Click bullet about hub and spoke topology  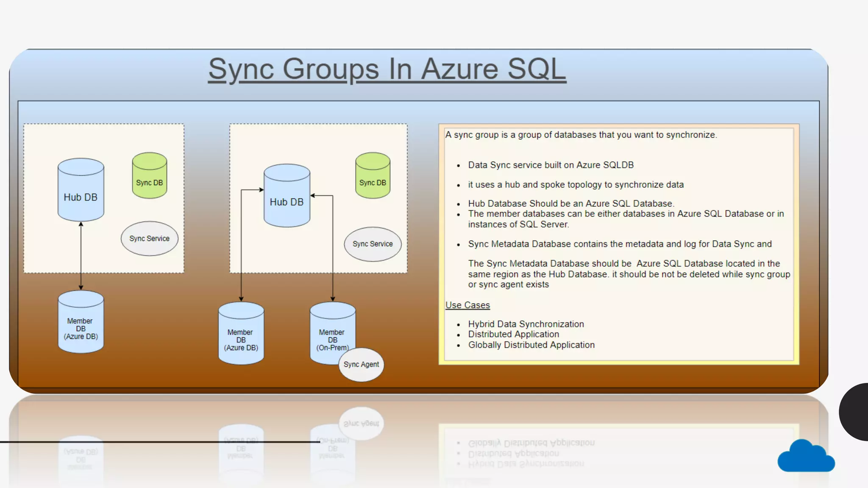(x=576, y=185)
